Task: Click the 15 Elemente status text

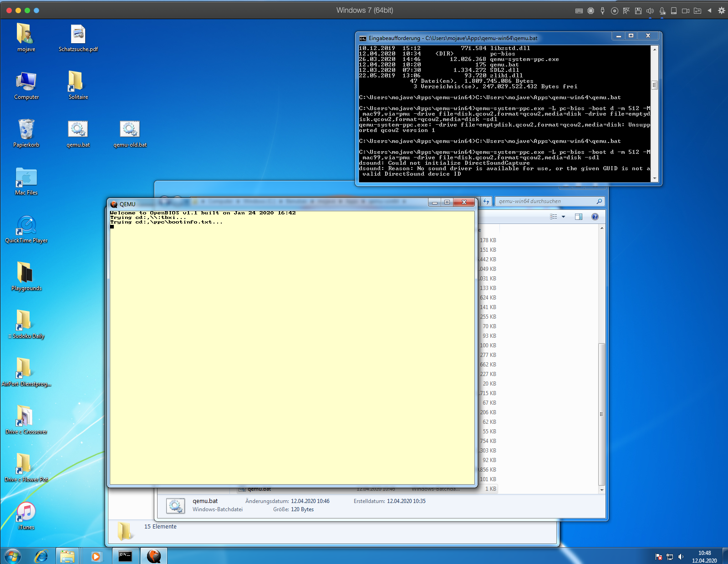Action: click(160, 527)
